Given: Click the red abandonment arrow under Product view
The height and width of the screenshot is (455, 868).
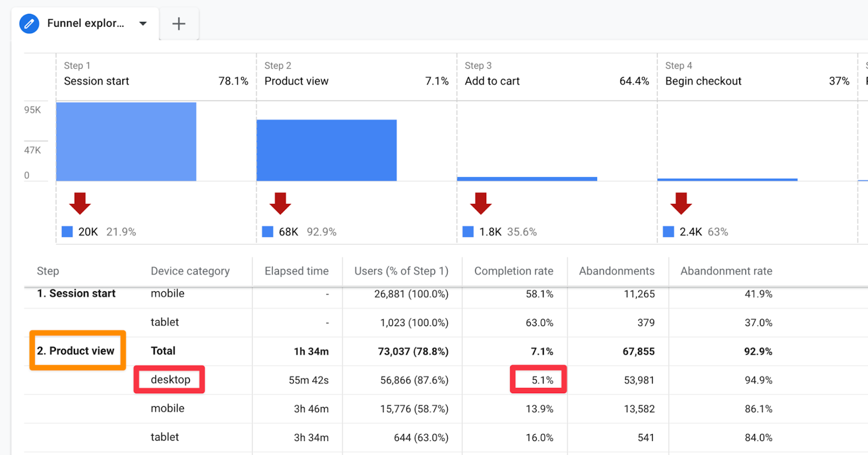Looking at the screenshot, I should tap(280, 203).
